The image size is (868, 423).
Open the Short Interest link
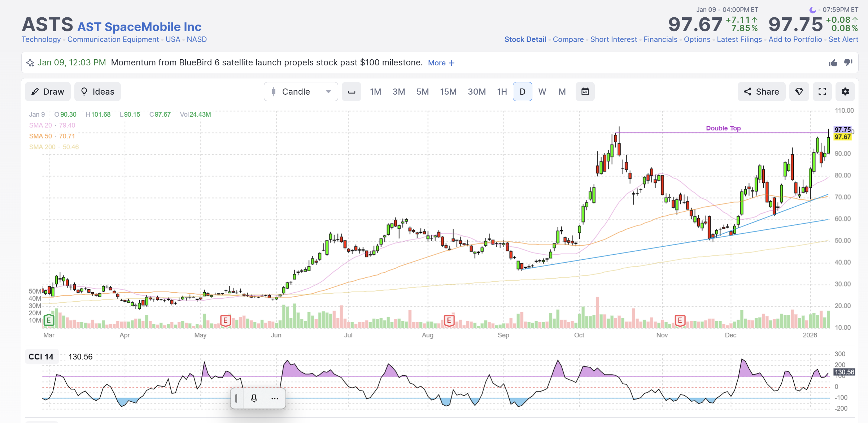(x=614, y=39)
